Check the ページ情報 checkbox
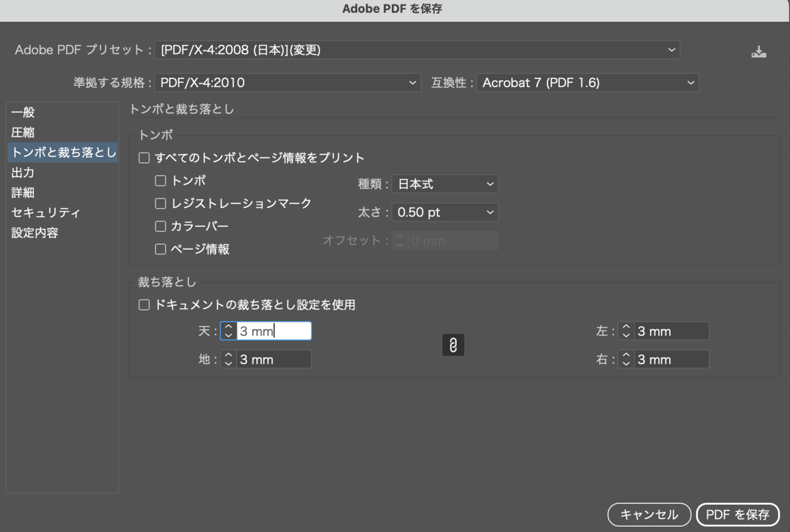Screen dimensions: 790x532 pyautogui.click(x=160, y=249)
